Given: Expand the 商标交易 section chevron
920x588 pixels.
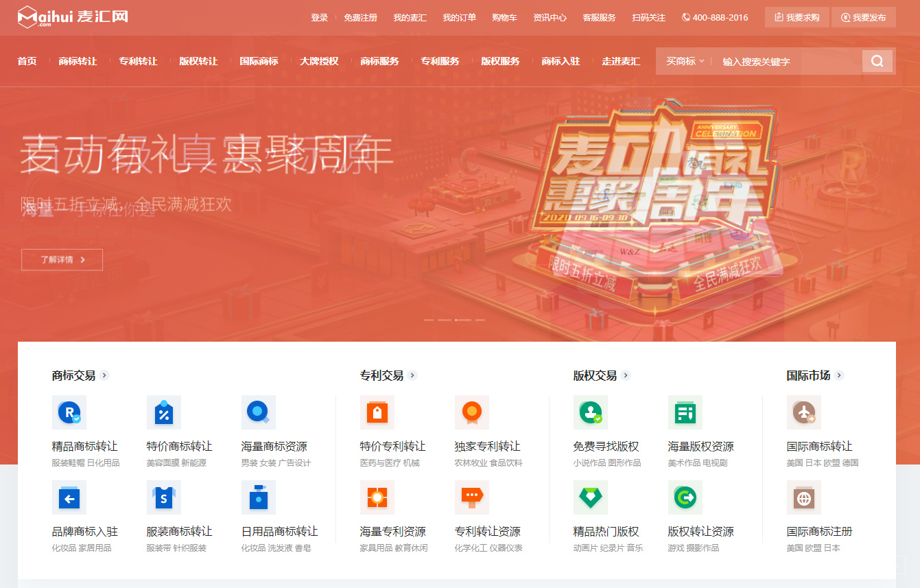Looking at the screenshot, I should click(x=104, y=375).
